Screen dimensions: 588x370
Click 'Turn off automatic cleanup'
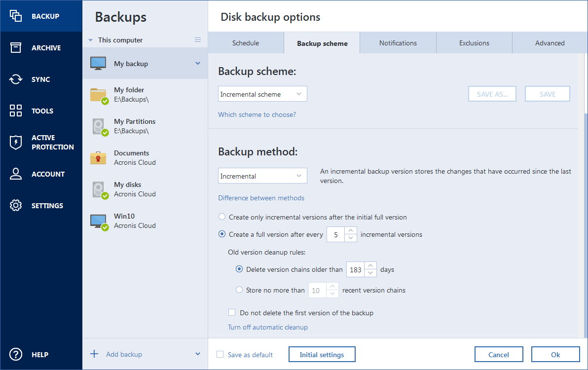click(x=267, y=327)
